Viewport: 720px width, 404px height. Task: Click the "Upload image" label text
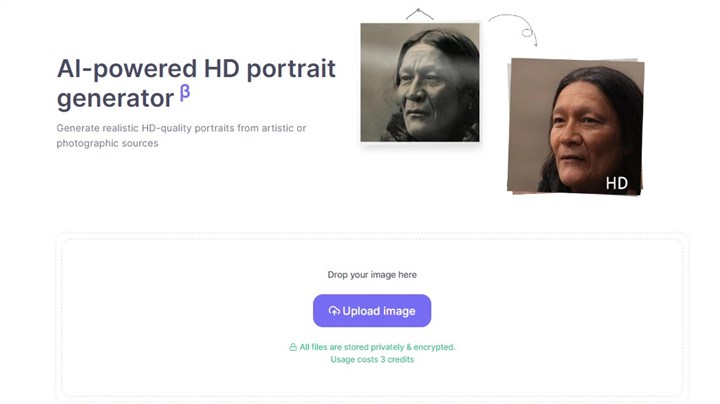(378, 311)
